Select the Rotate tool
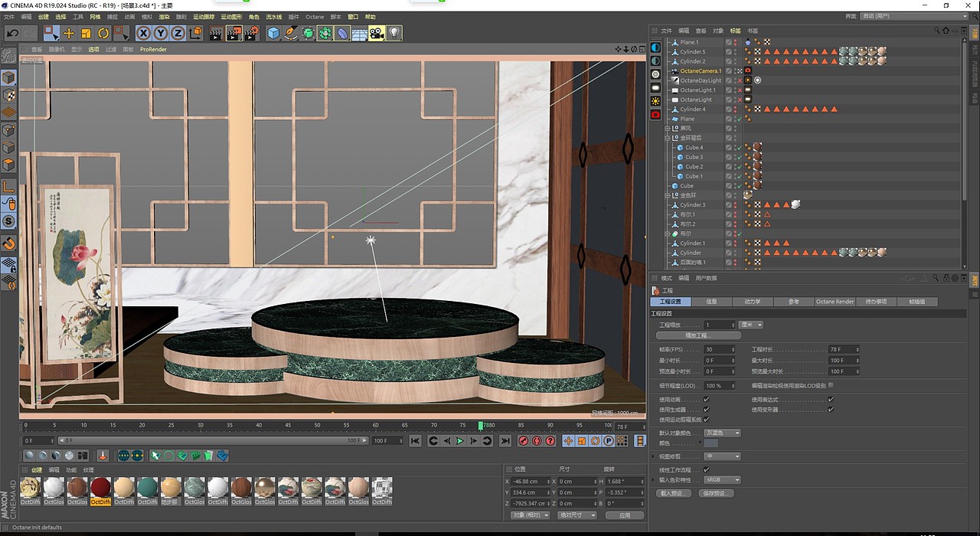The width and height of the screenshot is (980, 536). coord(103,33)
